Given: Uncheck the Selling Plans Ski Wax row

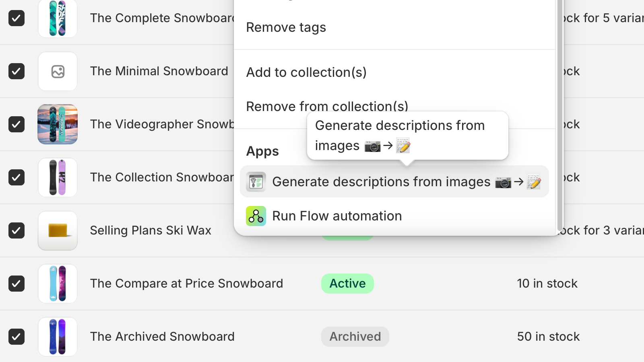Looking at the screenshot, I should pyautogui.click(x=17, y=230).
